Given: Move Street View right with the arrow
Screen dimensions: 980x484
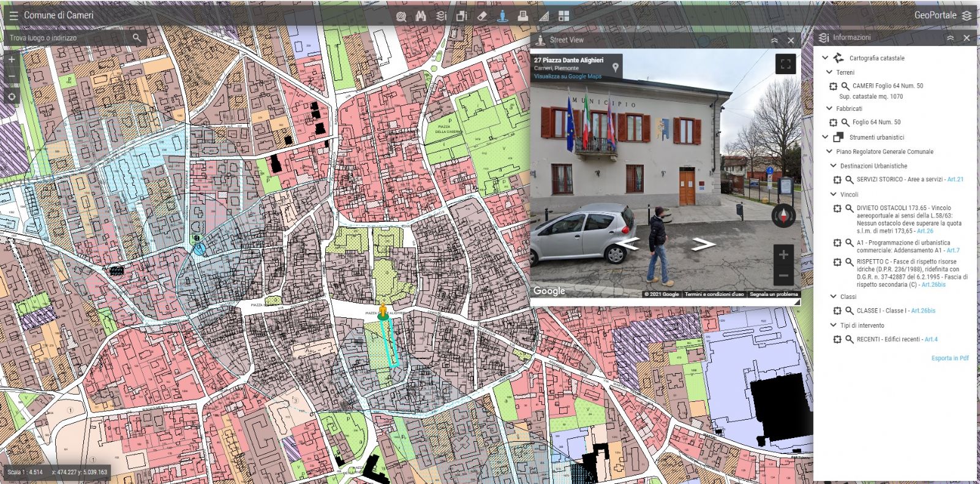Looking at the screenshot, I should [x=704, y=244].
